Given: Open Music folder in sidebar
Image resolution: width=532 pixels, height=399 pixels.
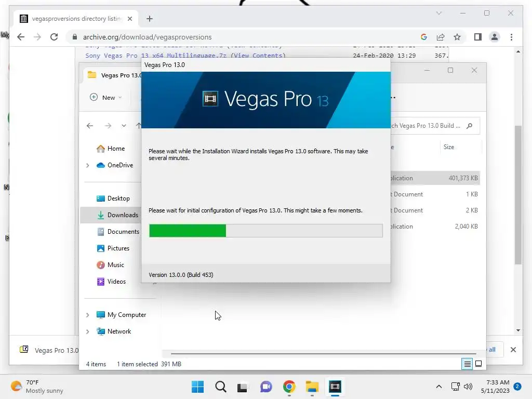Looking at the screenshot, I should [115, 265].
